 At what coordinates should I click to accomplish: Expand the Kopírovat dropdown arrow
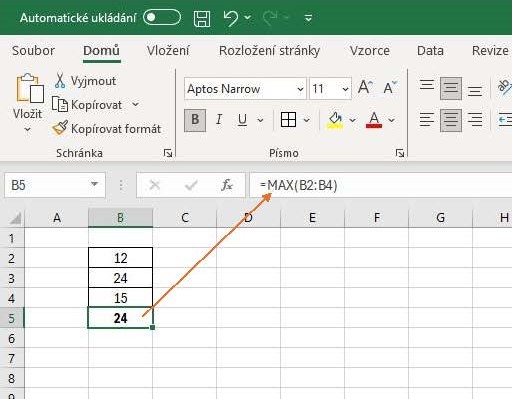coord(135,105)
